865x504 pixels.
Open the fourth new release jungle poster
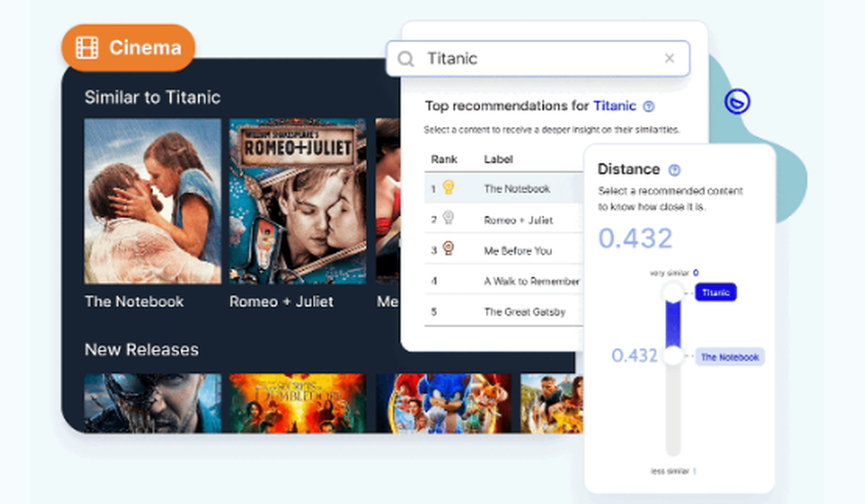[552, 403]
